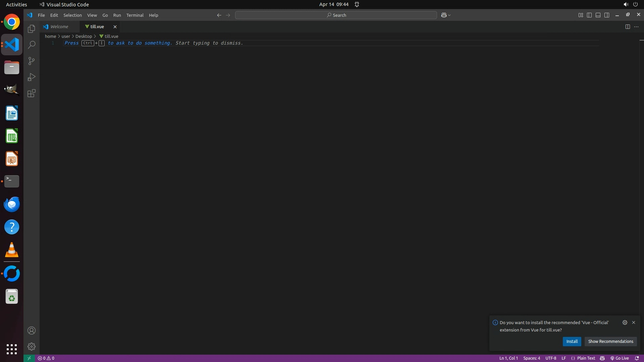Viewport: 644px width, 362px height.
Task: Toggle the bottom panel layout button
Action: coord(598,15)
